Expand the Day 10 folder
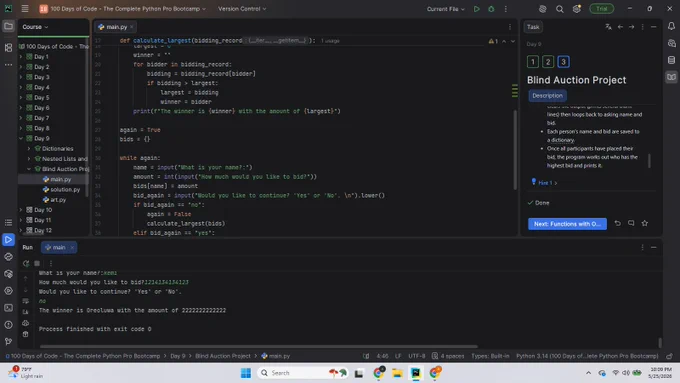680x383 pixels. tap(20, 210)
